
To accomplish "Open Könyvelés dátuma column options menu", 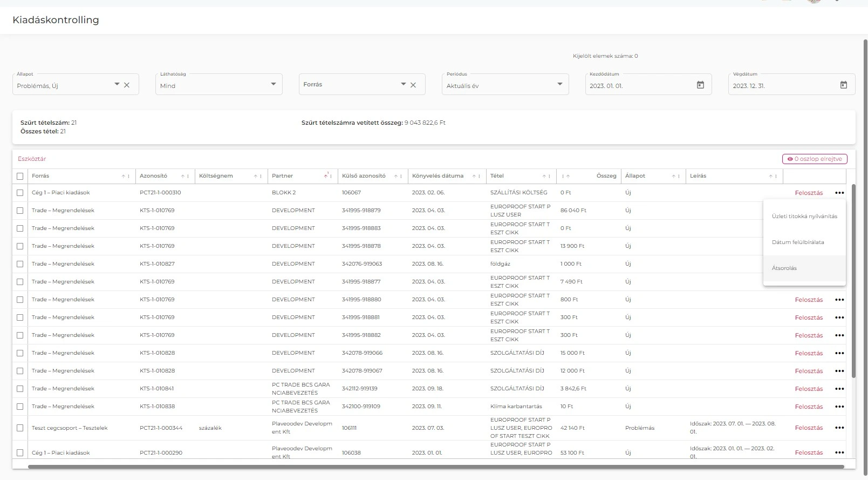I will coord(479,177).
